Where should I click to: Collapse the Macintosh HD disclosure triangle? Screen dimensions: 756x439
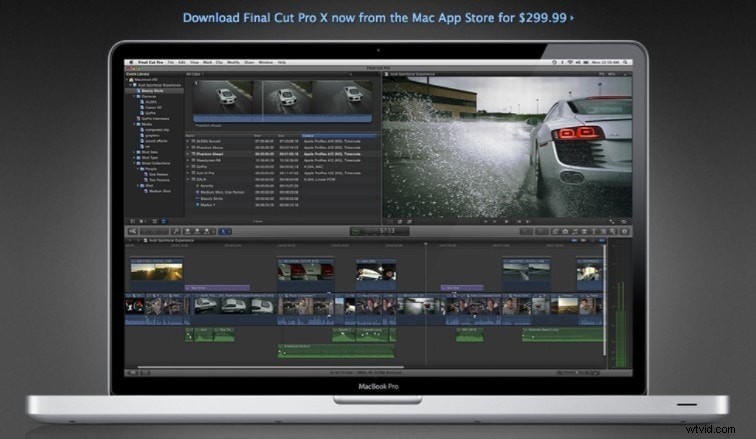point(127,80)
